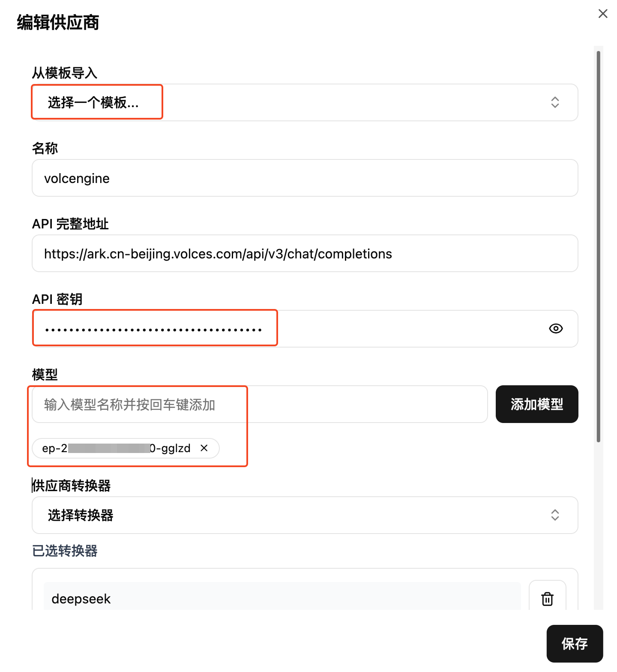Open the provider transformer dropdown
617x672 pixels.
(x=305, y=515)
